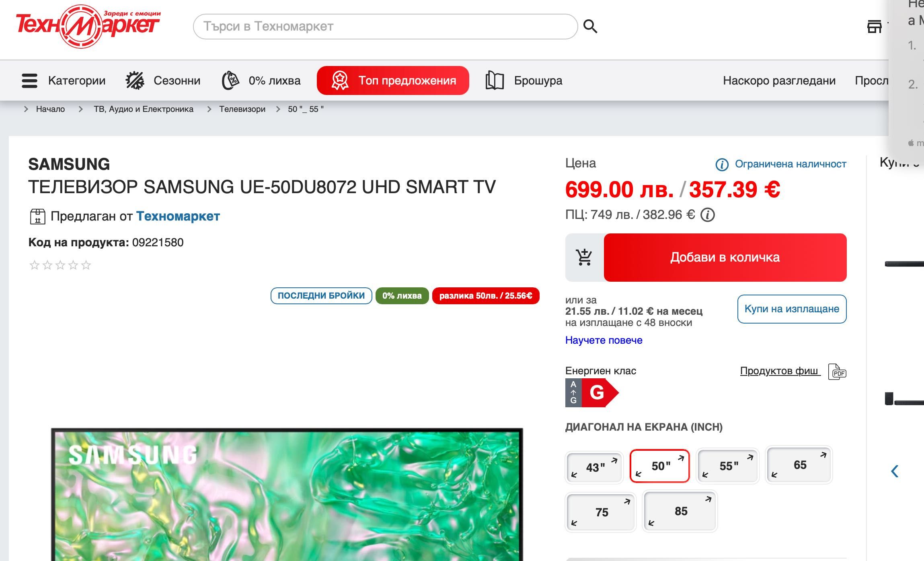Open the 0% лихва menu item
Viewport: 924px width, 561px height.
[x=261, y=80]
